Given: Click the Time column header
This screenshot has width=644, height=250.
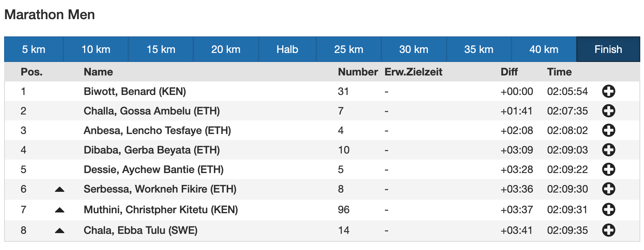Looking at the screenshot, I should 559,72.
